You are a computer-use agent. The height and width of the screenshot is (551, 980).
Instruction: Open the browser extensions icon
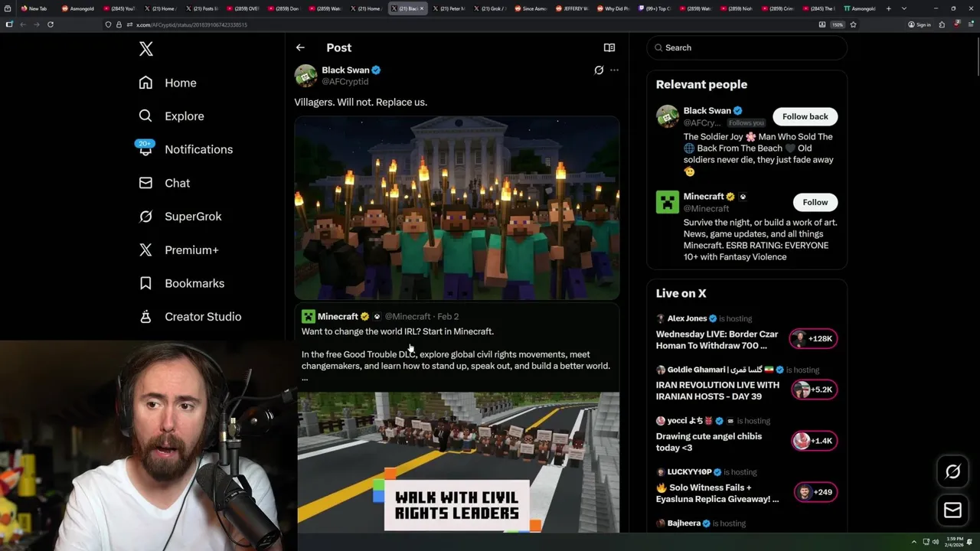(x=942, y=24)
